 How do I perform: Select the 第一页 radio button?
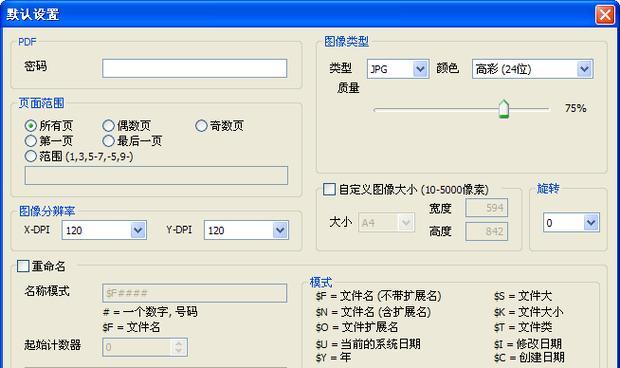(x=31, y=141)
